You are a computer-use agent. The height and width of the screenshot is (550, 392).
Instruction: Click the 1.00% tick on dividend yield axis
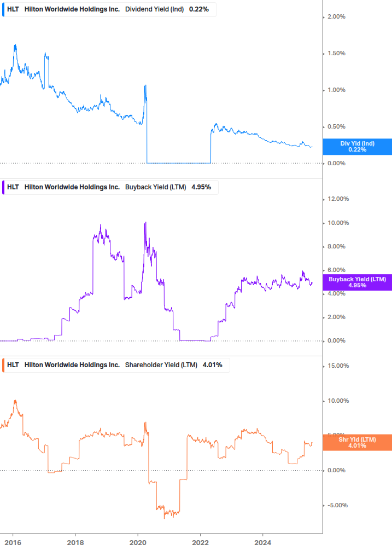click(336, 90)
